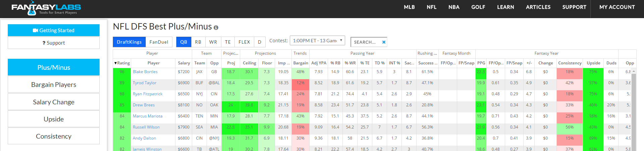Select the WR position filter
644x151 pixels.
point(213,42)
